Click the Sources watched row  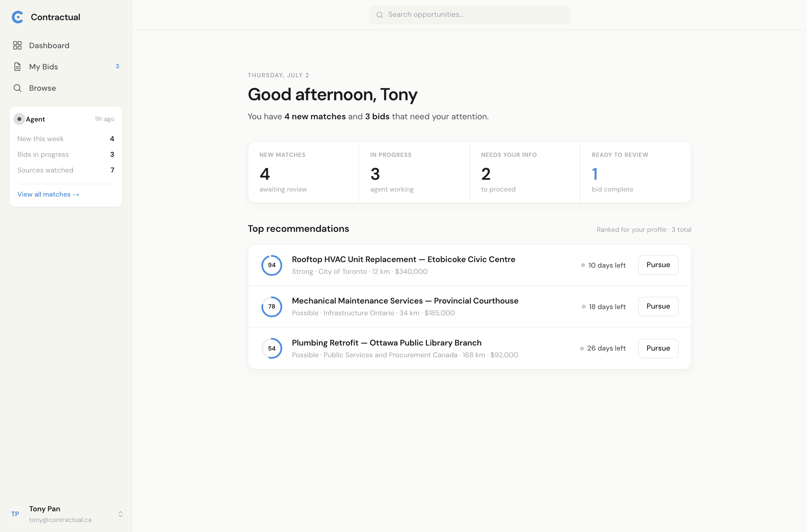point(66,170)
